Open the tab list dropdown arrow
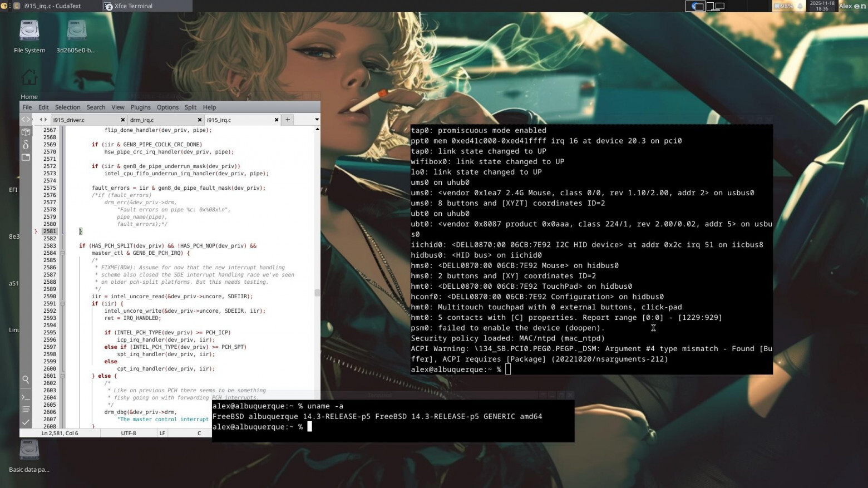Image resolution: width=868 pixels, height=488 pixels. pos(317,120)
